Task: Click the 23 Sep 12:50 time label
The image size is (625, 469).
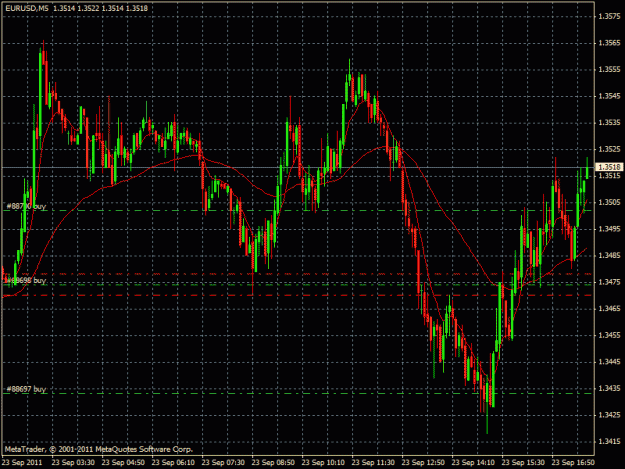Action: point(423,463)
